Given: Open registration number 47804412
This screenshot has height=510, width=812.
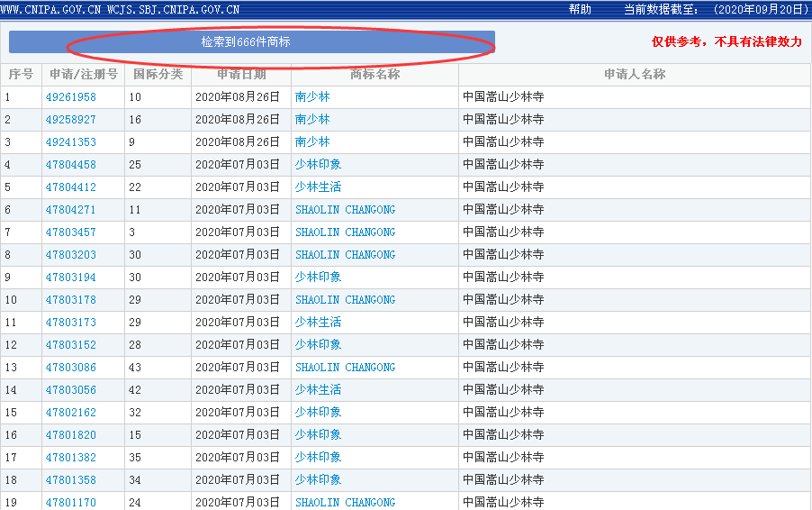Looking at the screenshot, I should click(71, 187).
